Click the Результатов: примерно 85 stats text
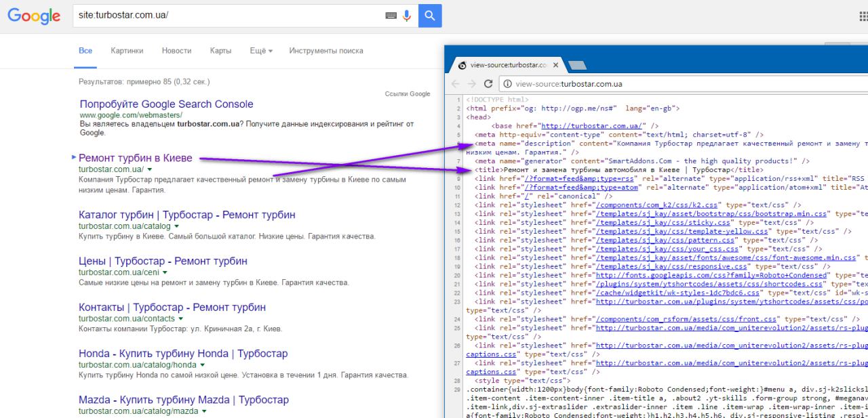The width and height of the screenshot is (868, 418). point(144,81)
